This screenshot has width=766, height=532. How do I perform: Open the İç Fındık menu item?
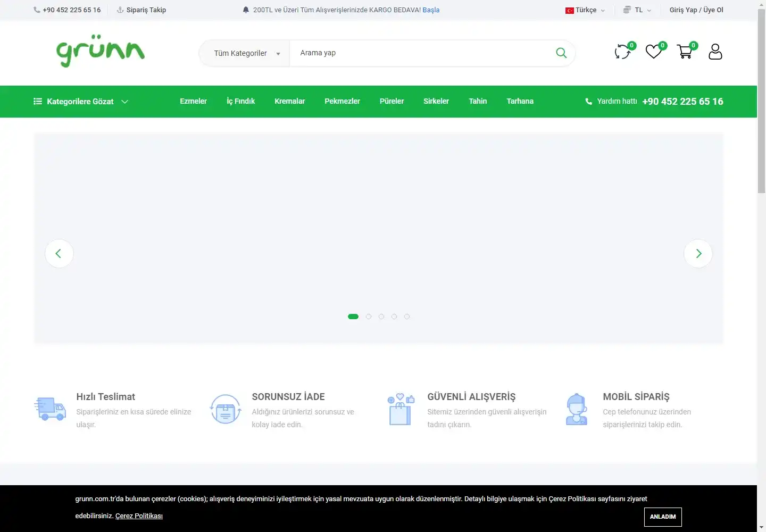point(240,101)
